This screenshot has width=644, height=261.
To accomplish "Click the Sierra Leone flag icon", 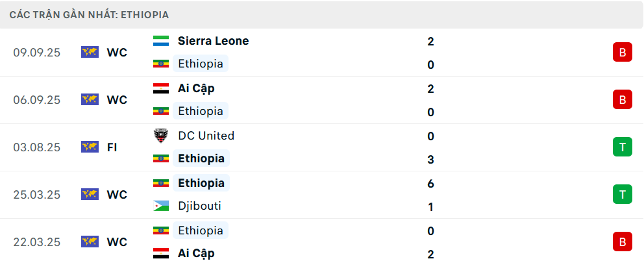I will click(x=160, y=41).
